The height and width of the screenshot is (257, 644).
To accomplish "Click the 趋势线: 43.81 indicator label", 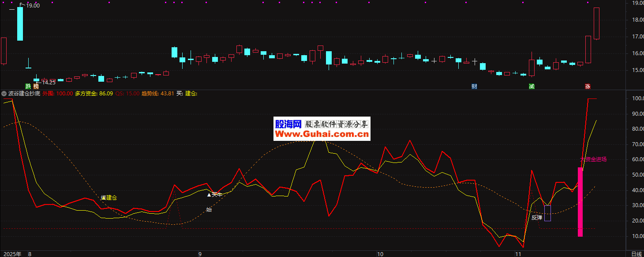I will point(157,94).
